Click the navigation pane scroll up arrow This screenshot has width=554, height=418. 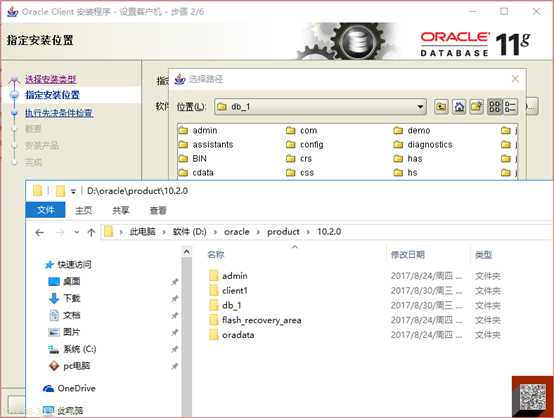(x=187, y=252)
